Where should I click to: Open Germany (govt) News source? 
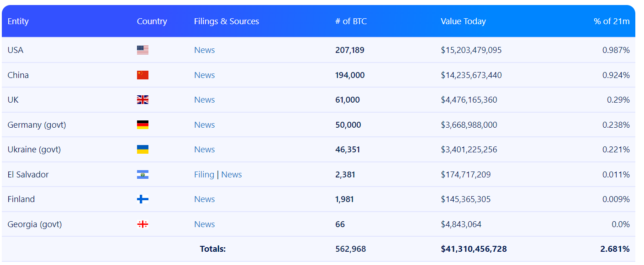coord(204,125)
